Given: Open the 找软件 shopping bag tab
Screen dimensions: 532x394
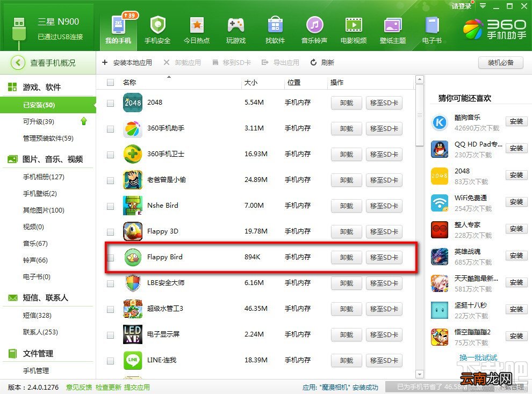Looking at the screenshot, I should point(275,30).
